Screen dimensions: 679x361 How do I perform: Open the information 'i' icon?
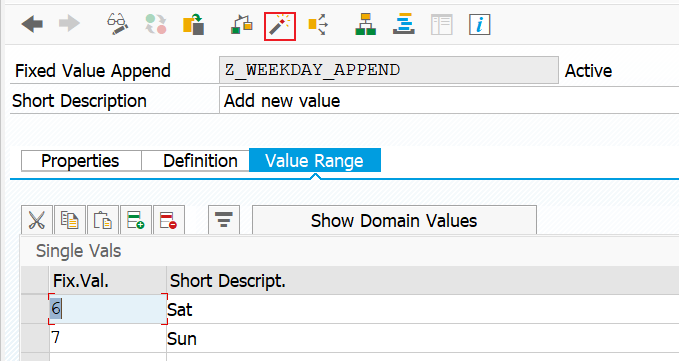(479, 24)
